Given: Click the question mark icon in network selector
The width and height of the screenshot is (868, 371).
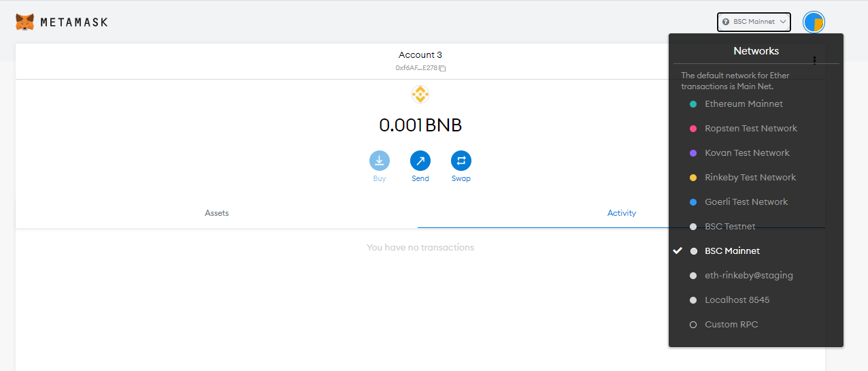Looking at the screenshot, I should [x=726, y=22].
